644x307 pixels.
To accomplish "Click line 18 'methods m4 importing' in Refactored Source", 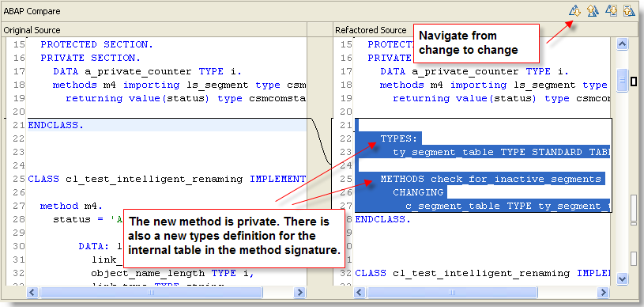I will pyautogui.click(x=443, y=85).
